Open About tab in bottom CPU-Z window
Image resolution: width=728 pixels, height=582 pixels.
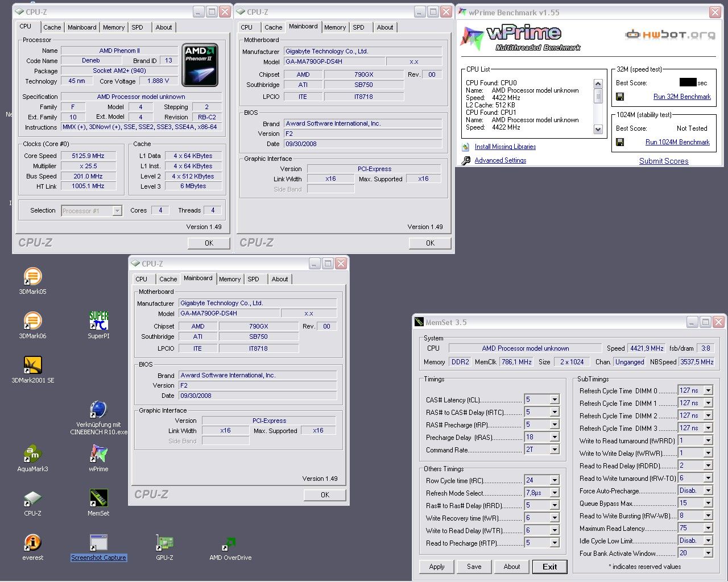click(279, 279)
